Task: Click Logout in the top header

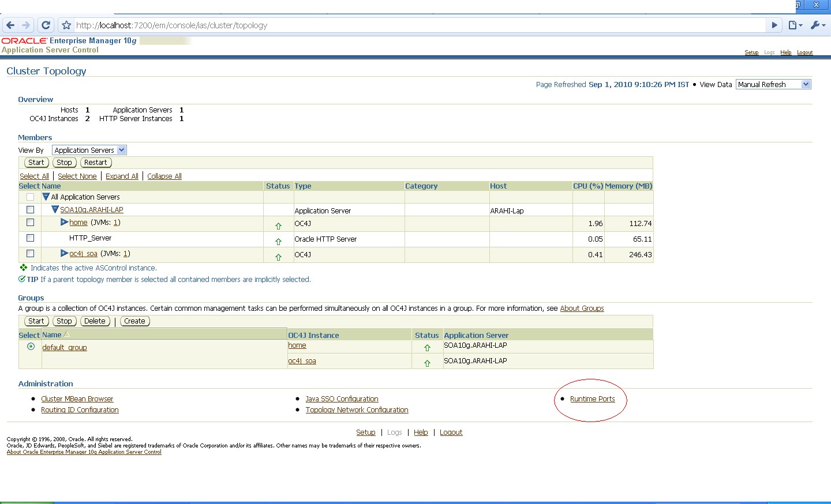Action: (805, 52)
